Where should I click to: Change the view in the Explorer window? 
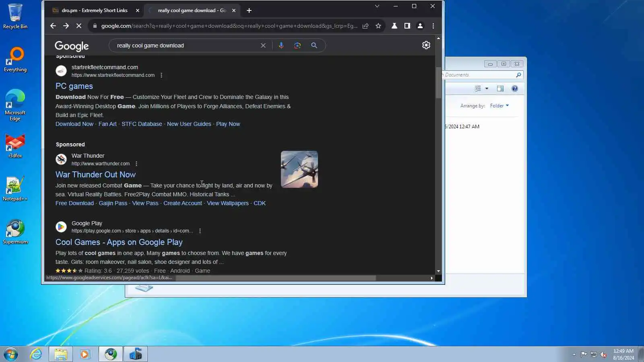click(478, 88)
